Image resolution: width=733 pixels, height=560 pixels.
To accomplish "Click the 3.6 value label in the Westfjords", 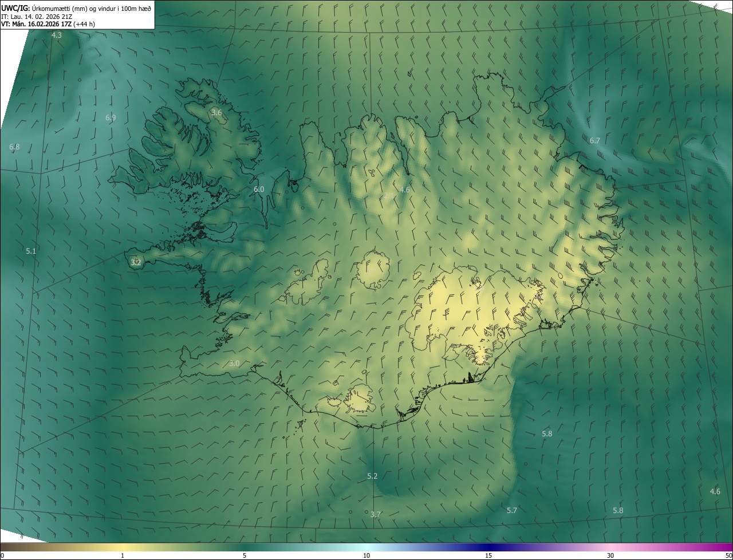I will [216, 113].
